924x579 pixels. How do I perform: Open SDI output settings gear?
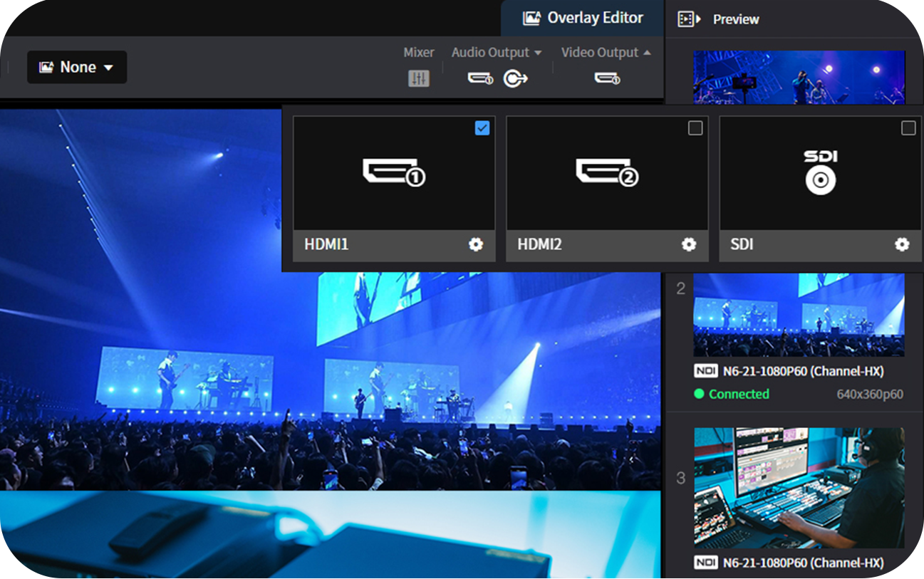coord(902,244)
